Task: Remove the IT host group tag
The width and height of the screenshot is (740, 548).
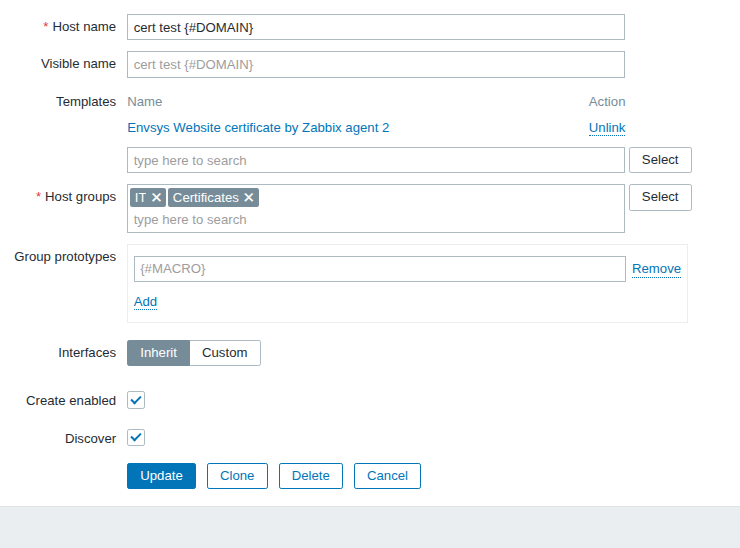Action: 156,198
